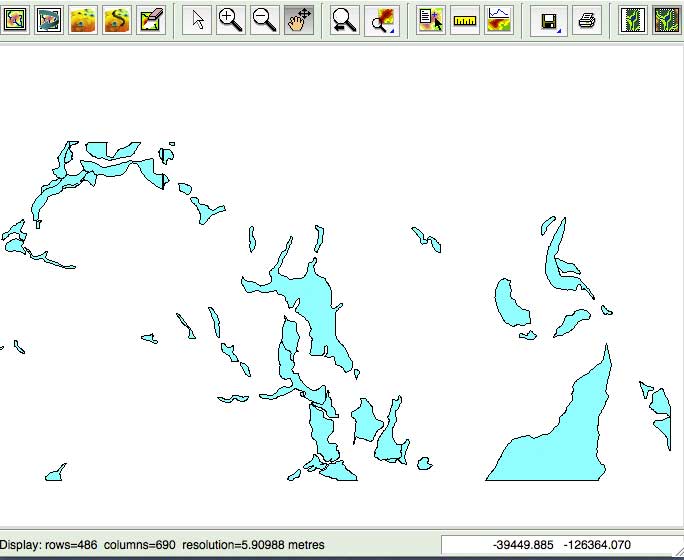Click the 'Display: rows=486 columns=690' status text

click(162, 545)
